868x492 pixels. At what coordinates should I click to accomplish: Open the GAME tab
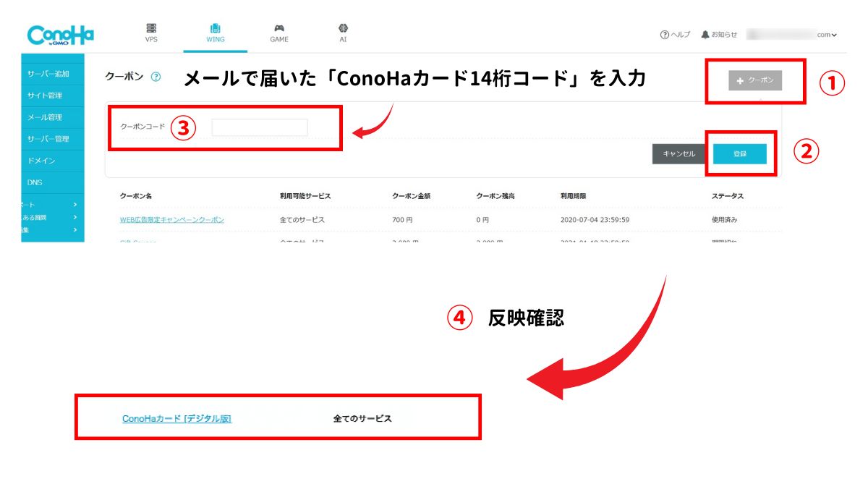pyautogui.click(x=279, y=33)
